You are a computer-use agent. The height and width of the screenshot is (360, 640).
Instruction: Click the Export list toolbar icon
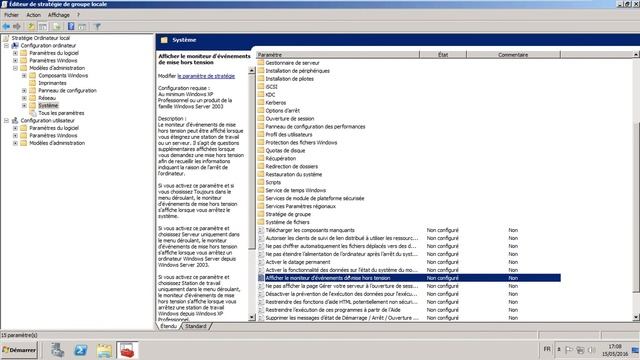tap(56, 27)
